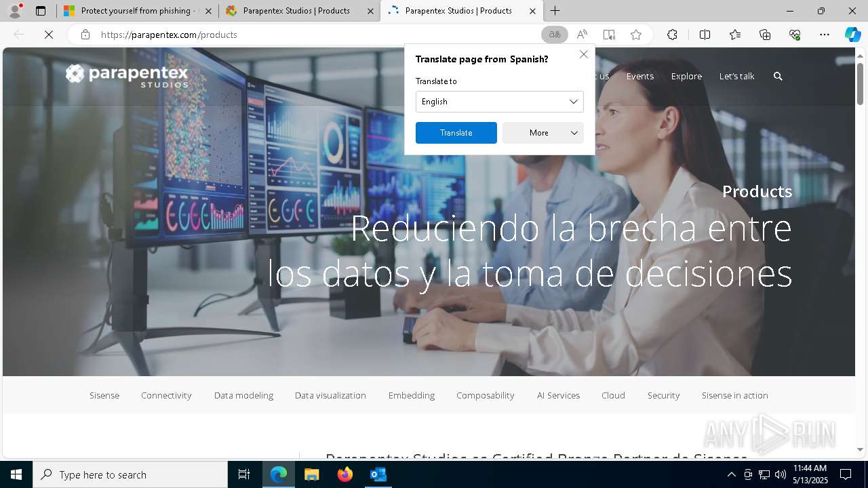Open the Windows Start menu
The width and height of the screenshot is (868, 488).
(x=16, y=474)
